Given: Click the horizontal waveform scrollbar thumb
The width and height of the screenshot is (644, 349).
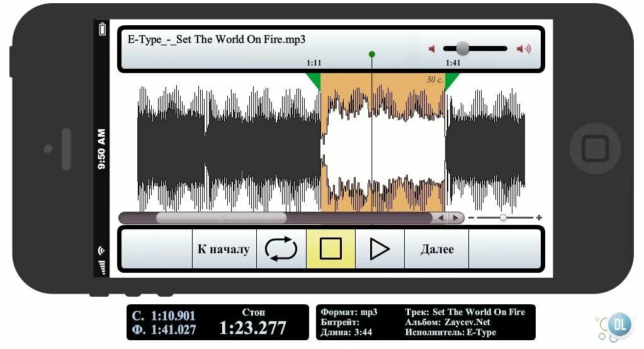Looking at the screenshot, I should 221,218.
